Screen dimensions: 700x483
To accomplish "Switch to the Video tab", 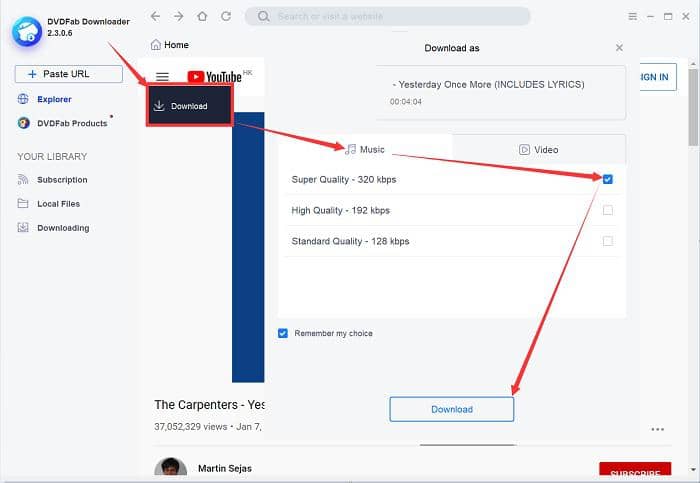I will 538,150.
